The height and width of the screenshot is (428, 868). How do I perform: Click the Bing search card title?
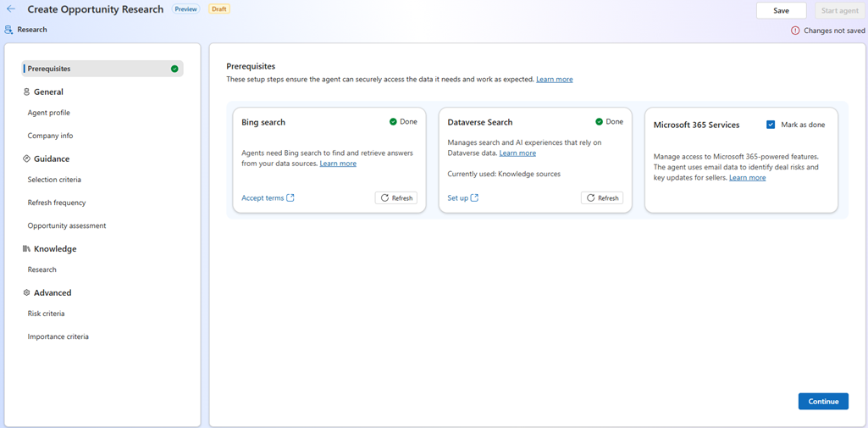click(x=263, y=122)
